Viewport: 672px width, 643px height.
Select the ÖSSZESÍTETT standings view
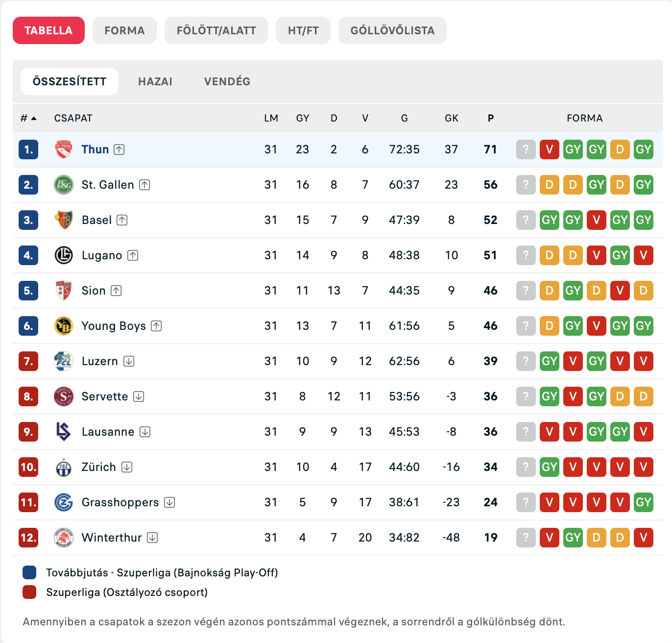click(70, 81)
